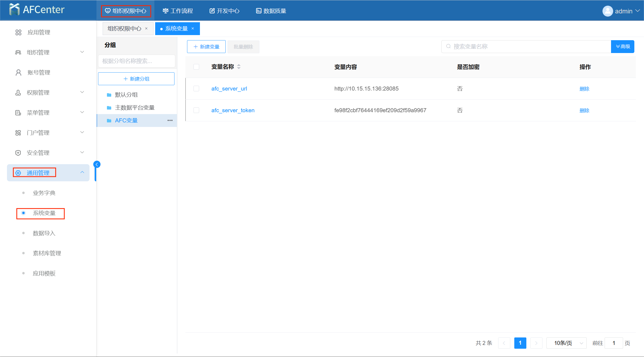Viewport: 644px width, 357px height.
Task: Open 数据质量 in the top navigation
Action: pyautogui.click(x=271, y=11)
